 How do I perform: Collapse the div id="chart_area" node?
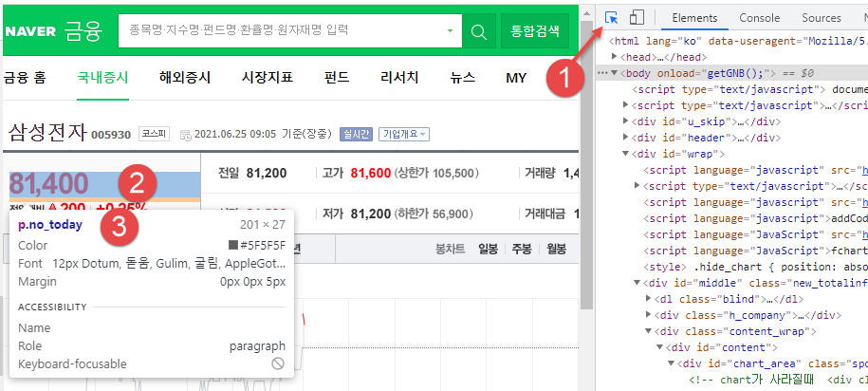672,363
